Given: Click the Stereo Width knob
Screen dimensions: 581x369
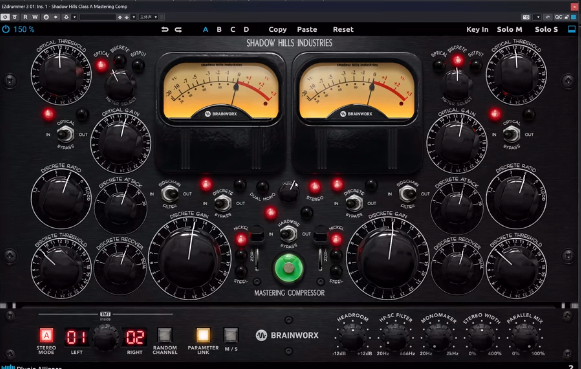Looking at the screenshot, I should pos(482,337).
